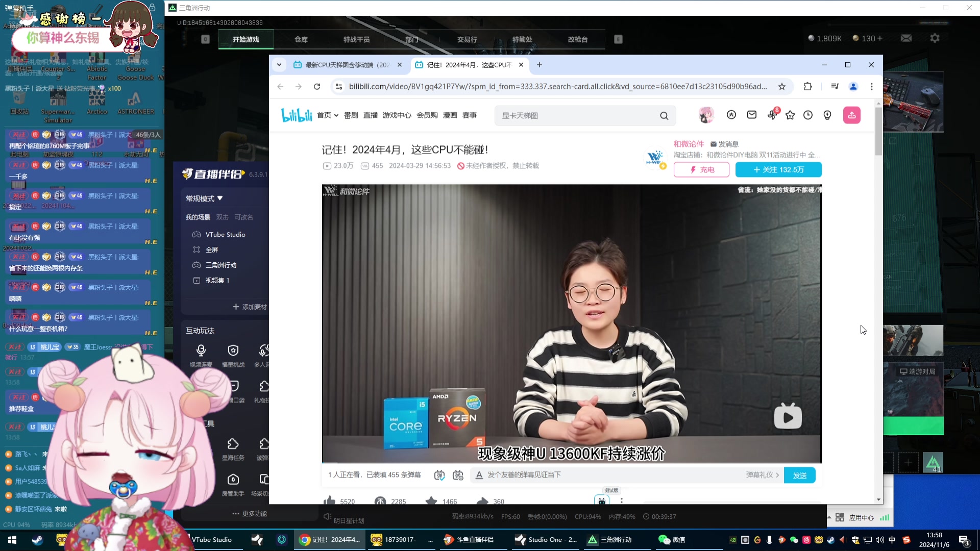
Task: Open 番剧 in the Bilibili nav bar
Action: (351, 115)
